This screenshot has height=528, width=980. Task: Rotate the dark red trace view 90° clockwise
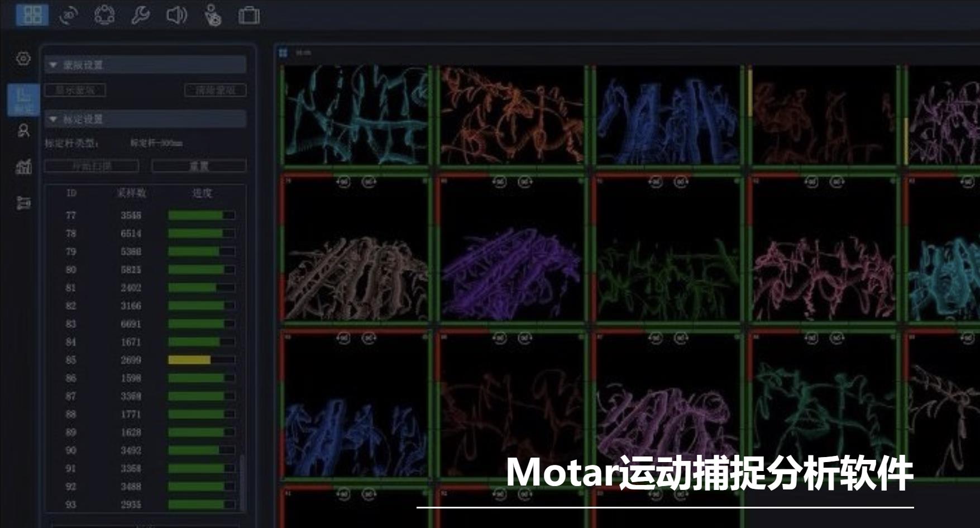525,337
